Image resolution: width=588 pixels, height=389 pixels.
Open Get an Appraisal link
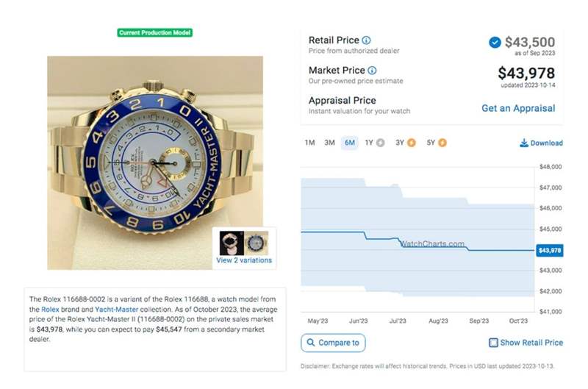(518, 108)
